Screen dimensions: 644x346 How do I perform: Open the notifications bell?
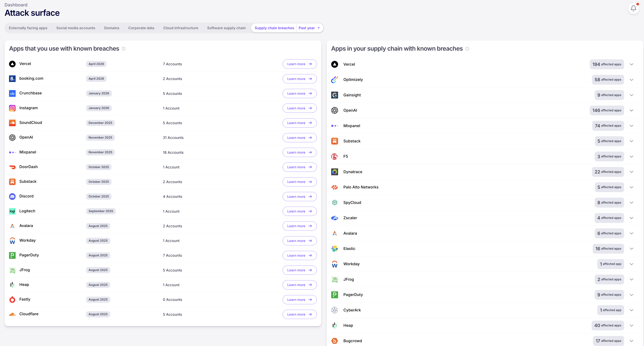(x=633, y=8)
